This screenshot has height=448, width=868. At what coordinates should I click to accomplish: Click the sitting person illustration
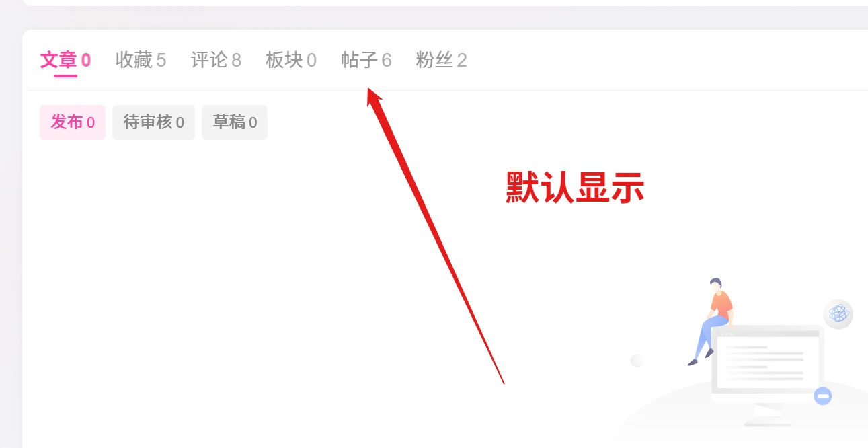coord(713,322)
